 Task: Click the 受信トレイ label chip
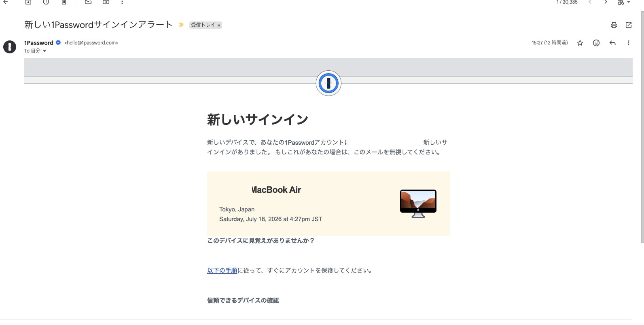coord(203,25)
